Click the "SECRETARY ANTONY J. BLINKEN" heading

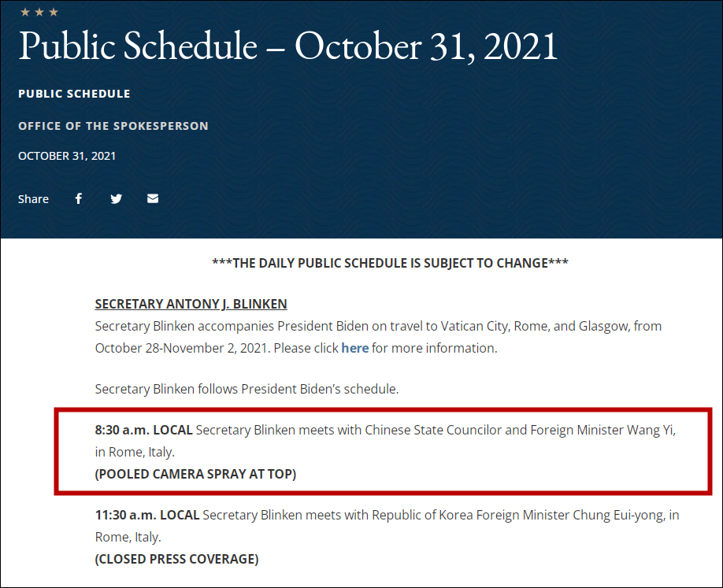(x=191, y=304)
